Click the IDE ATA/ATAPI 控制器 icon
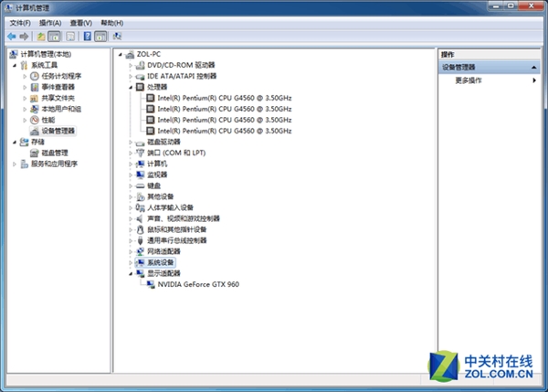The width and height of the screenshot is (548, 392). tap(140, 76)
